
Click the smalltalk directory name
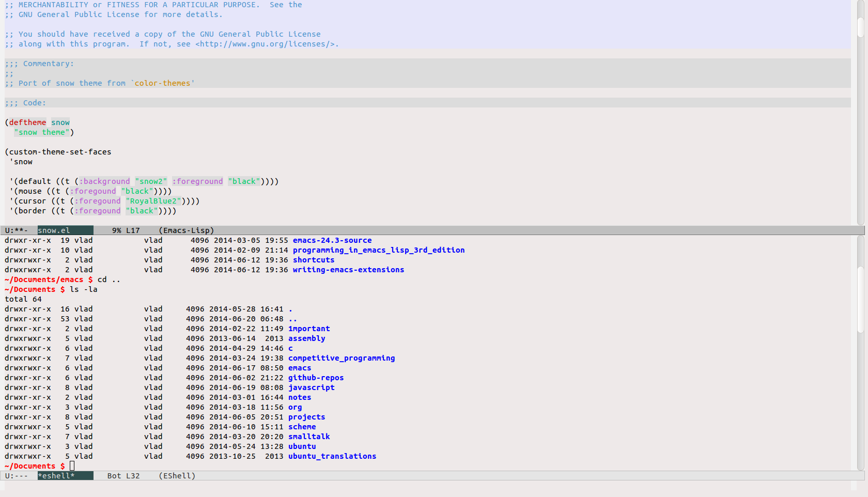(x=309, y=437)
